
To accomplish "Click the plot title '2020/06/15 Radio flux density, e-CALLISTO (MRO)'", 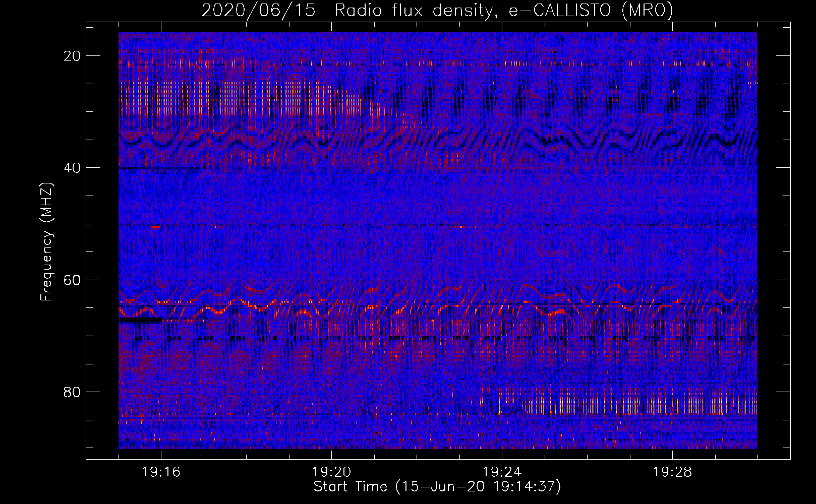I will coord(437,11).
